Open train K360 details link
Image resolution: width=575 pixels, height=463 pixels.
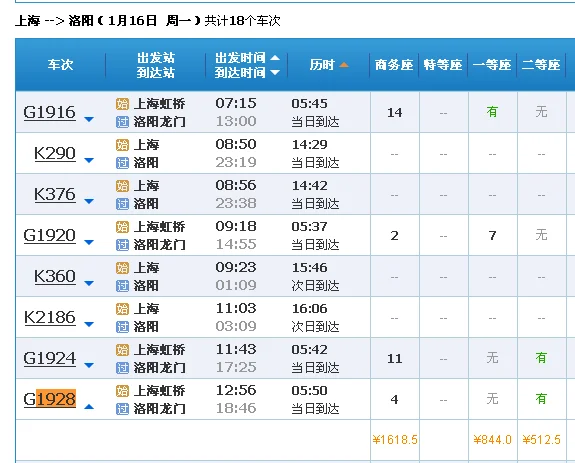tap(55, 276)
